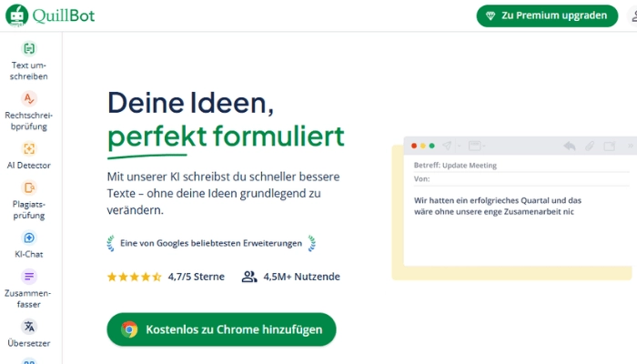Click the new window icon in email mockup

610,146
